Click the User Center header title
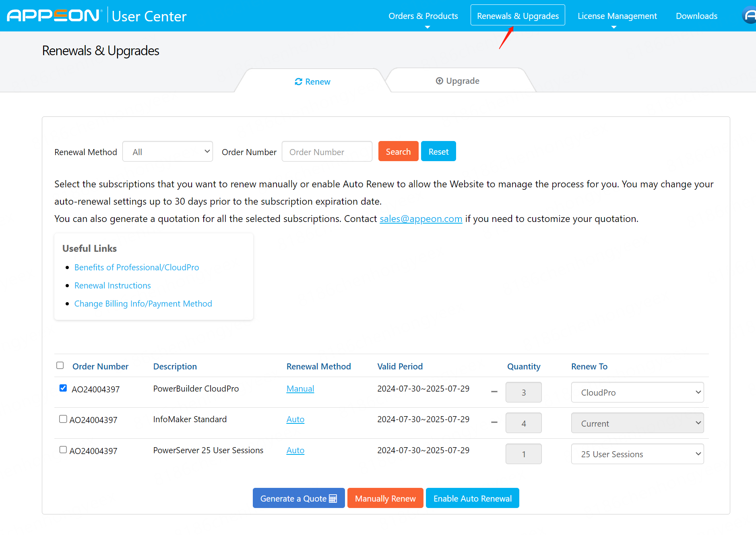756x535 pixels. (x=149, y=16)
